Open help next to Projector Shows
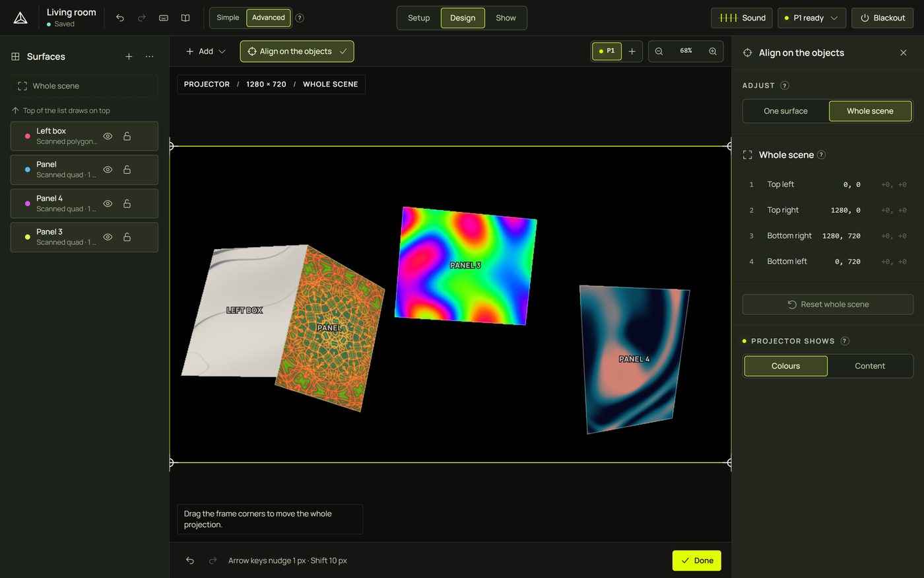 coord(845,341)
